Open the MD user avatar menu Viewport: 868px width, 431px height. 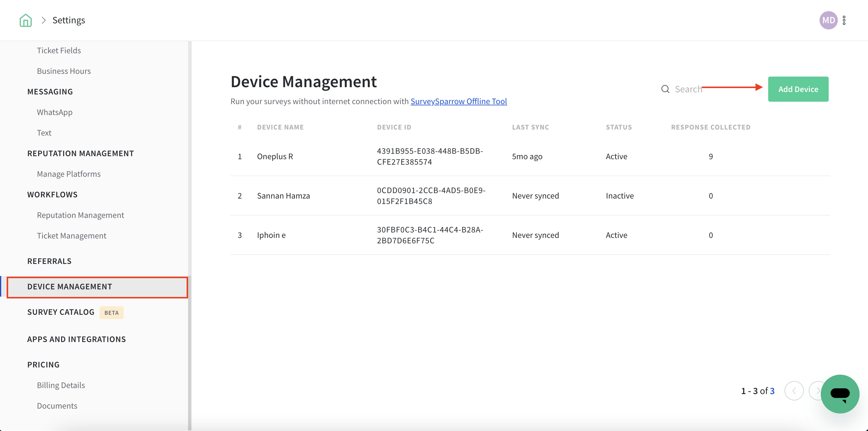click(828, 20)
